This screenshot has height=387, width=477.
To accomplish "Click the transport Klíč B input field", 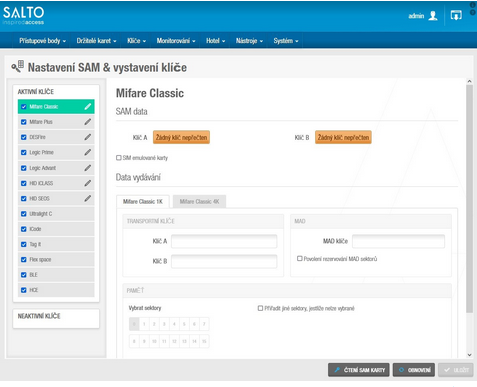I will 224,261.
